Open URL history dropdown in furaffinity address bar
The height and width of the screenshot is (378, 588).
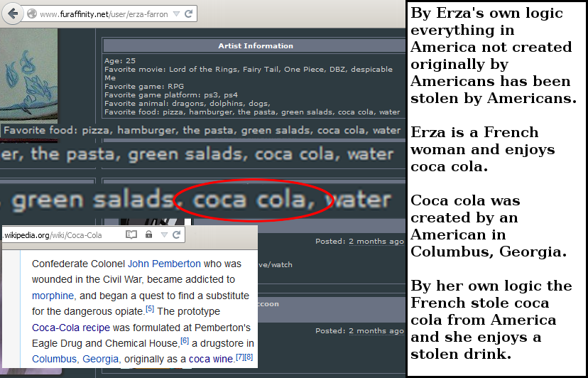point(176,14)
